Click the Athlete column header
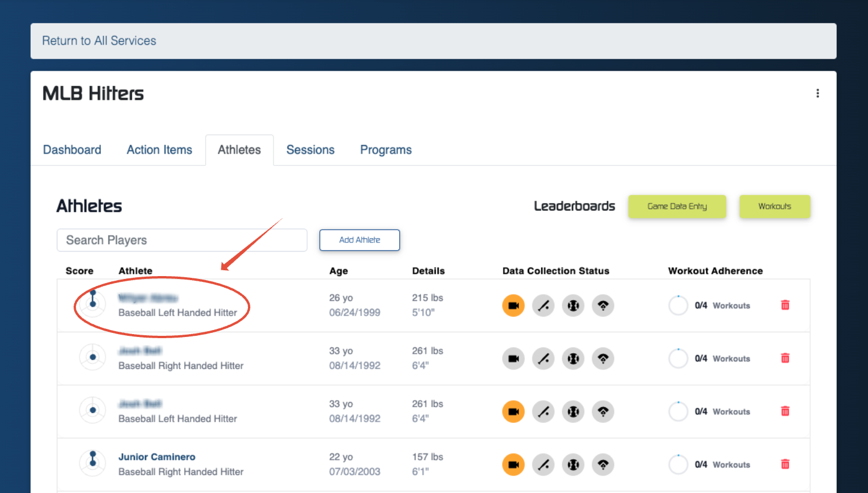Image resolution: width=868 pixels, height=493 pixels. (136, 271)
